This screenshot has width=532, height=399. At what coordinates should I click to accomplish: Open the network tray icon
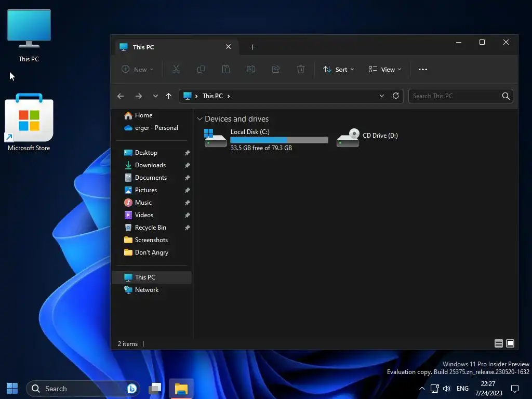point(435,389)
